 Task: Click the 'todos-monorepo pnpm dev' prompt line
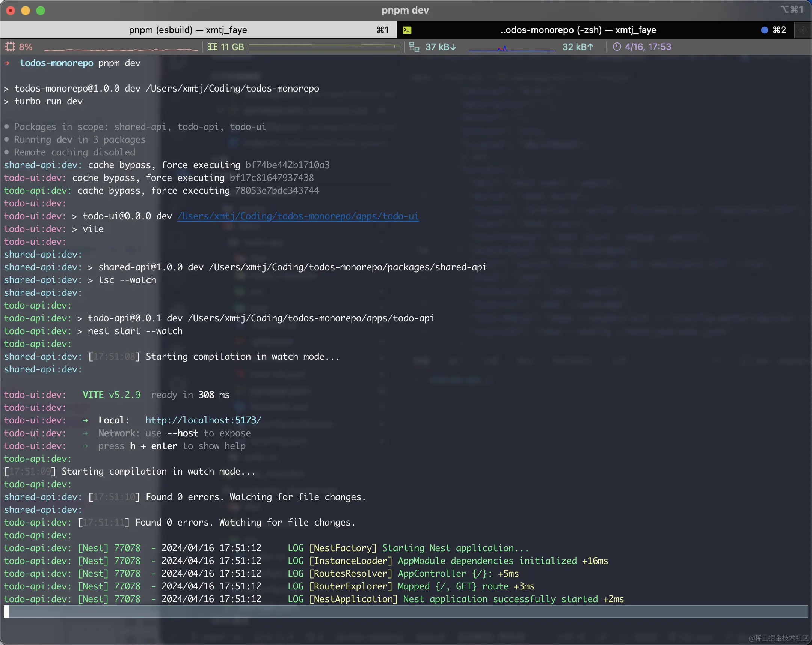(x=72, y=63)
